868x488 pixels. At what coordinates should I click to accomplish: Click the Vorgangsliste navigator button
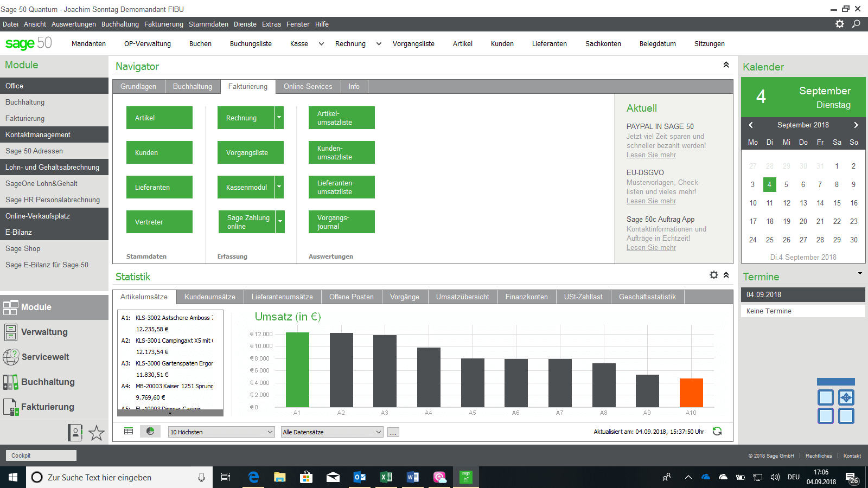pos(250,152)
